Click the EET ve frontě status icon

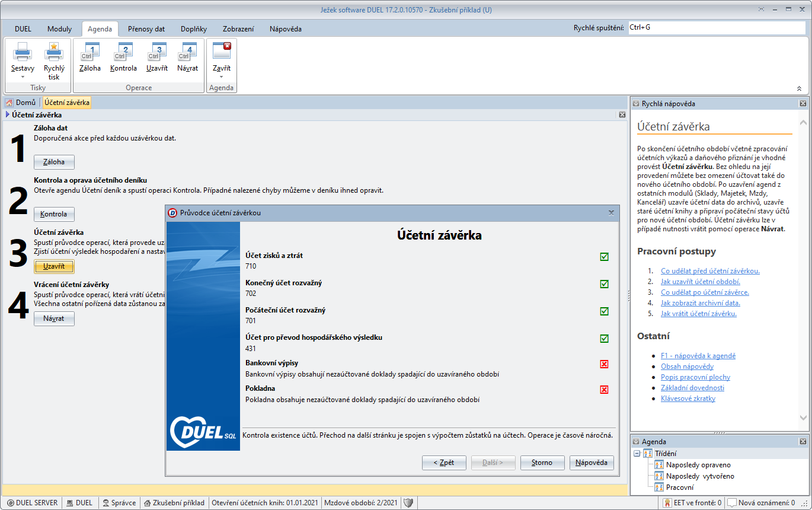coord(667,503)
